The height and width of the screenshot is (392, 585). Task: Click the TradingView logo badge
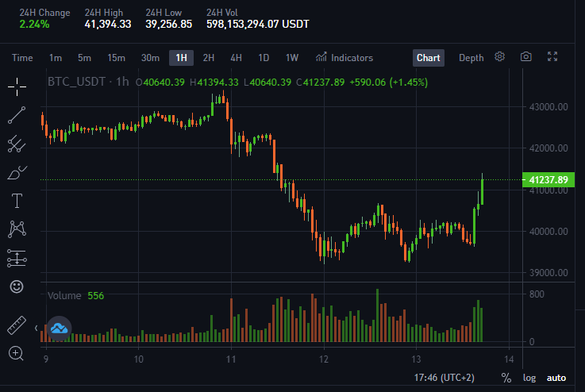[x=60, y=329]
